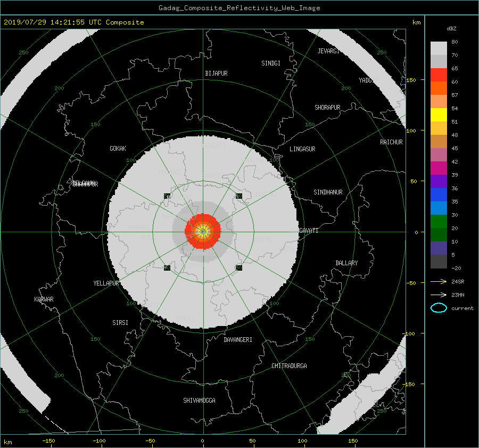Click the -100 tick on the right km axis

coord(408,333)
